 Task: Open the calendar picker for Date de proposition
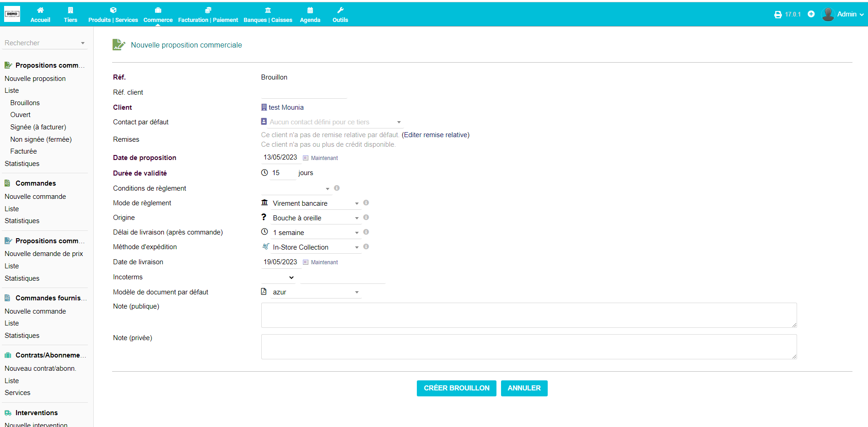click(306, 158)
